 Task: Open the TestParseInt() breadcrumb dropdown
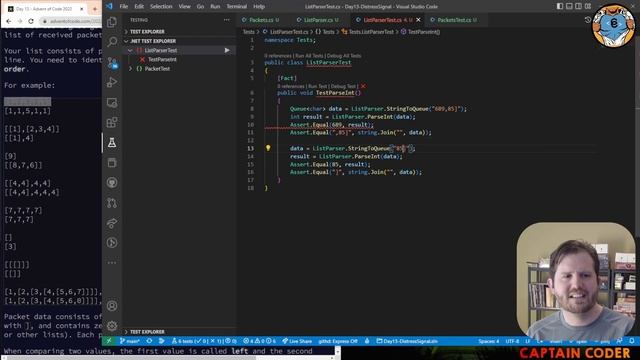pyautogui.click(x=421, y=32)
